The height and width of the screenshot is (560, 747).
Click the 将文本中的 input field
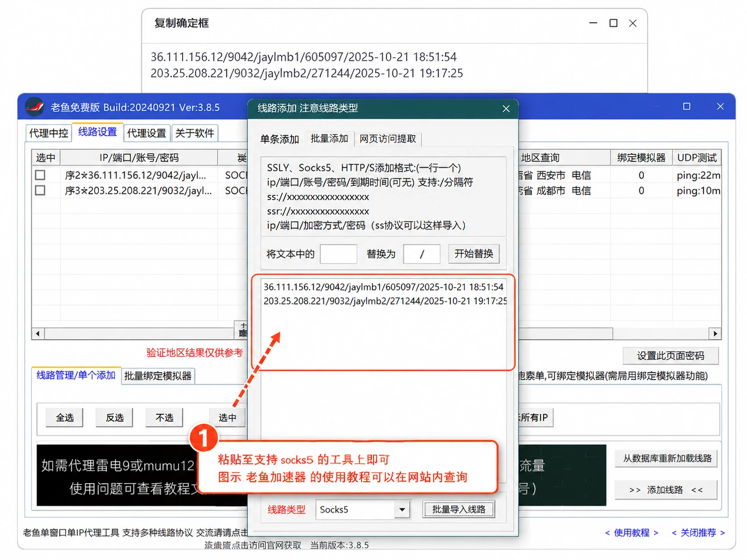338,254
